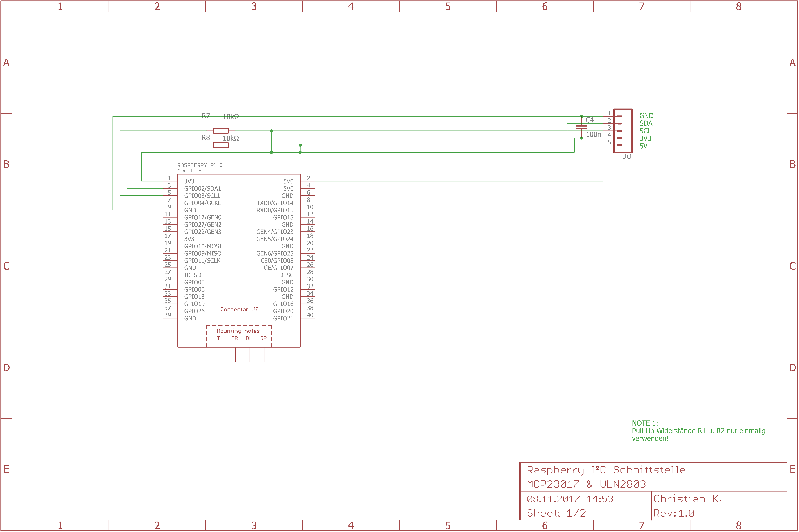Select the TR mounting hole label

tap(235, 338)
